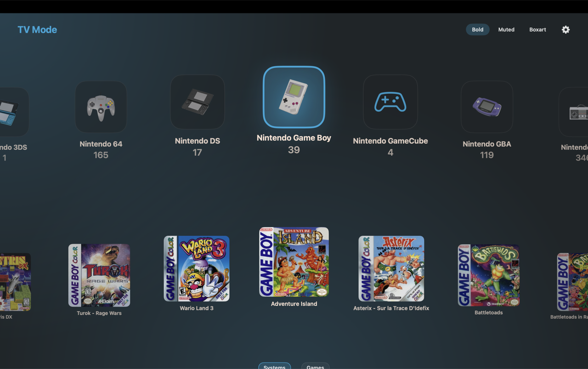The image size is (588, 369).
Task: Click the GameCube count of 4
Action: (390, 153)
